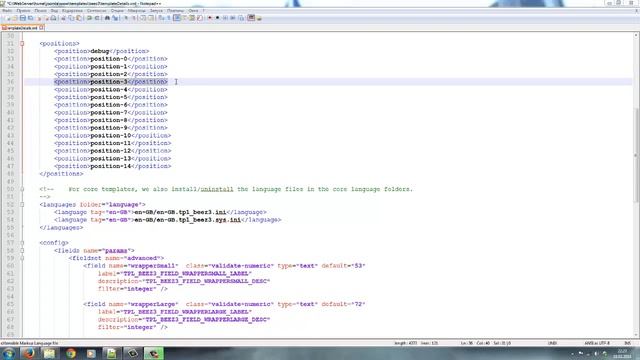This screenshot has width=640, height=360.
Task: Click the UNIX line-ending status field
Action: (552, 343)
